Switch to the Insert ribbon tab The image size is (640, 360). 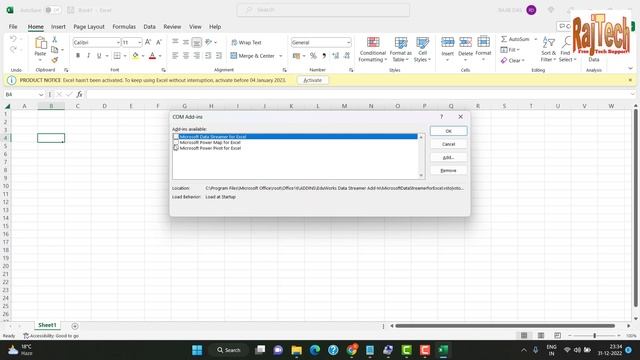(58, 27)
